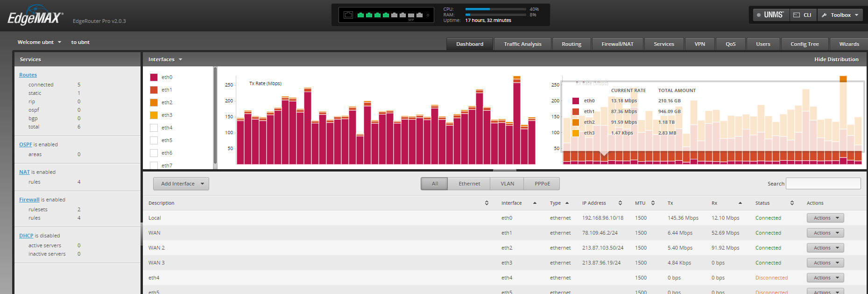Click the Toolbox wrench icon
The width and height of the screenshot is (868, 294).
coord(824,15)
